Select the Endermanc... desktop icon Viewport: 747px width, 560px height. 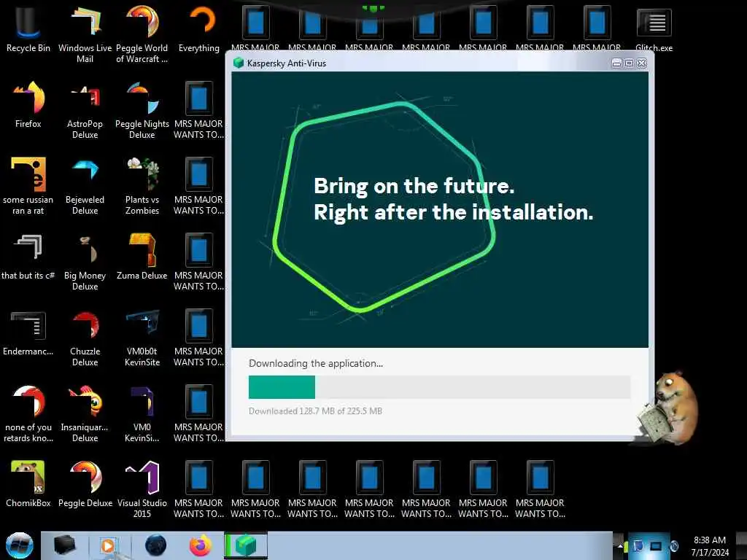28,332
